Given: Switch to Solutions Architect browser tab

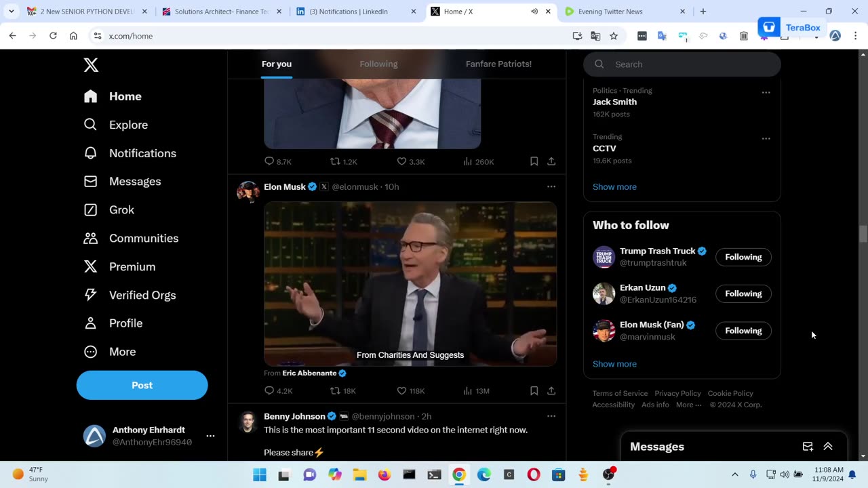Looking at the screenshot, I should (221, 12).
